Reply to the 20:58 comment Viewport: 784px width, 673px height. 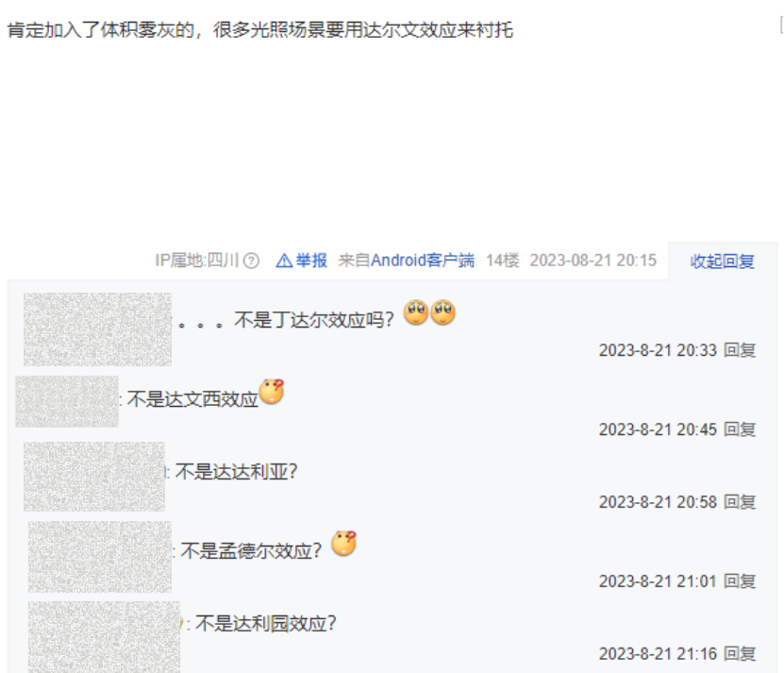tap(740, 501)
